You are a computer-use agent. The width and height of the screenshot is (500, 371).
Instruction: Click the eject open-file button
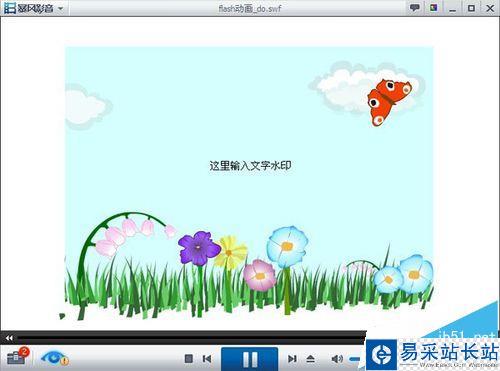coord(310,359)
